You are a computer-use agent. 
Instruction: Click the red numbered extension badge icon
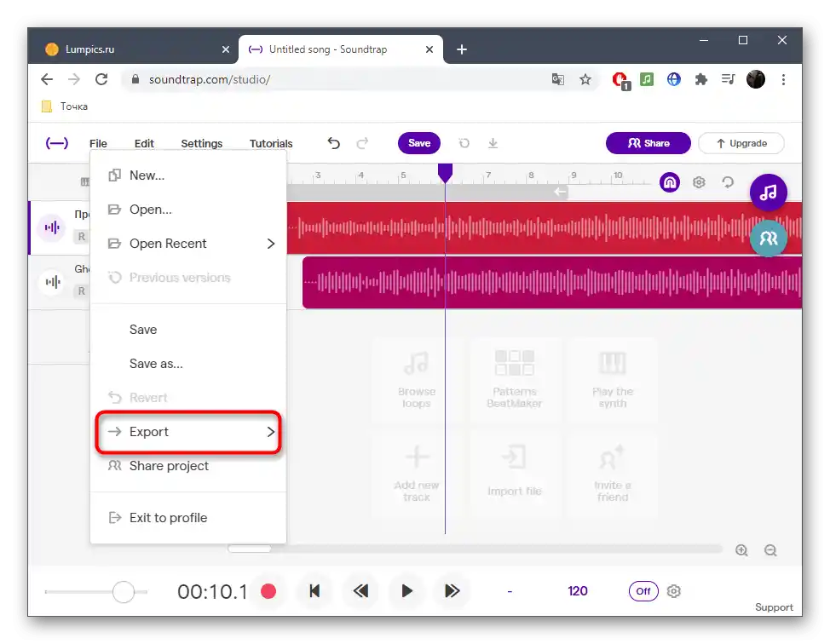[620, 80]
